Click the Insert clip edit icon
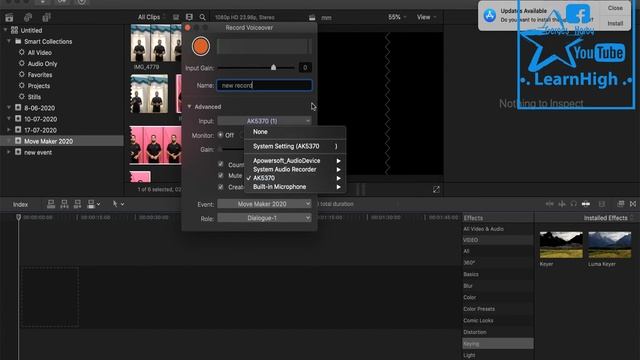 coord(64,204)
